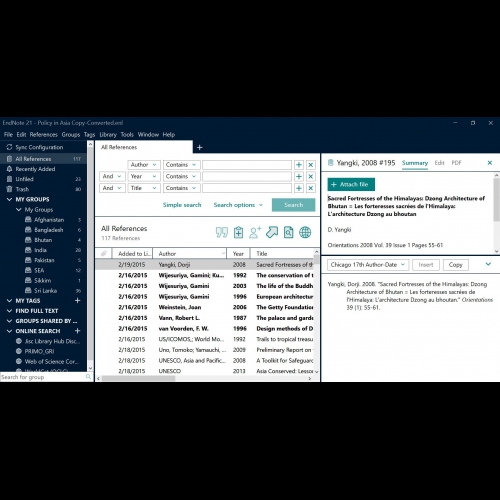Open the Year field dropdown
The width and height of the screenshot is (500, 500).
(x=144, y=176)
